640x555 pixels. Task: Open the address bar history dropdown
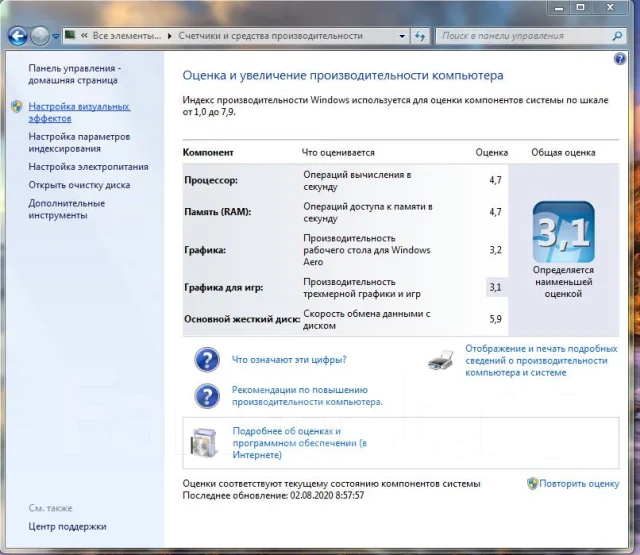(402, 36)
